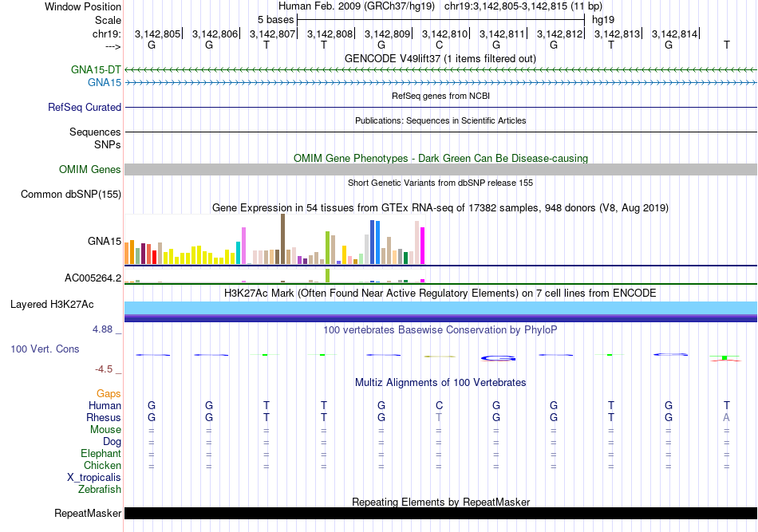Click the ---> strand direction arrow

coord(113,46)
